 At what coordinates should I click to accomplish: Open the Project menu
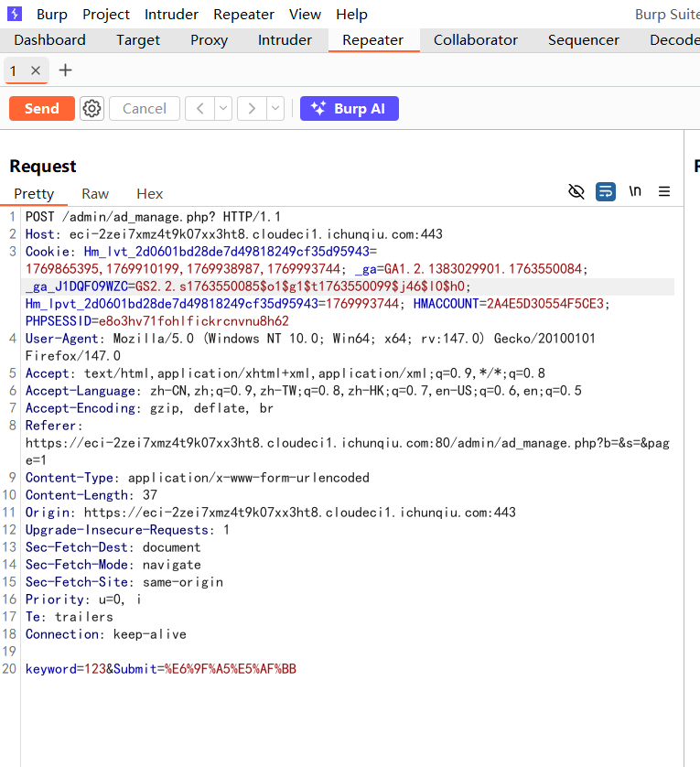pos(106,14)
